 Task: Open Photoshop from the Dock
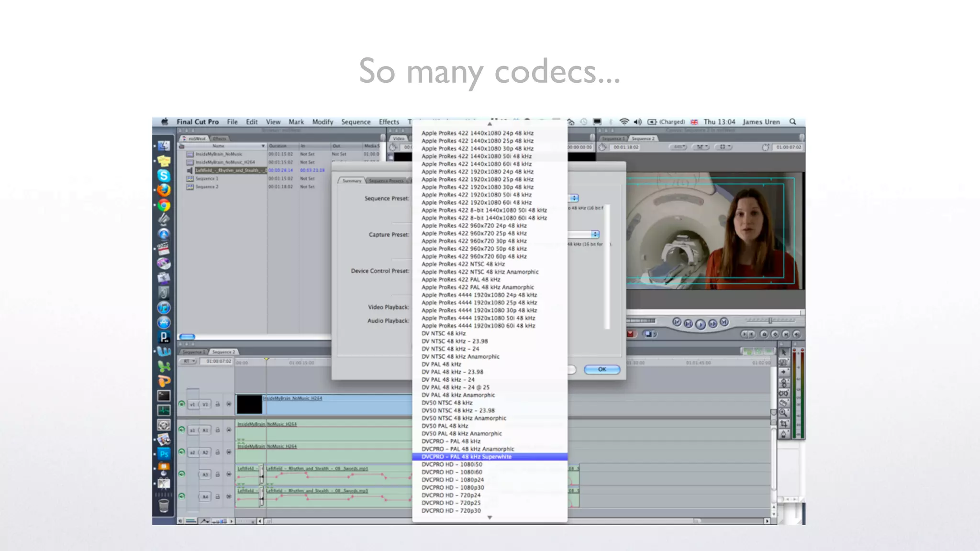tap(164, 453)
